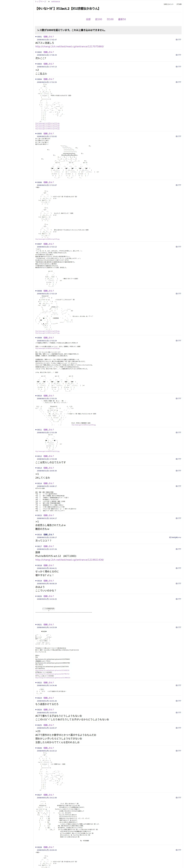The height and width of the screenshot is (868, 186).
Task: Click the text おはよう in post 0019
Action: click(x=40, y=587)
